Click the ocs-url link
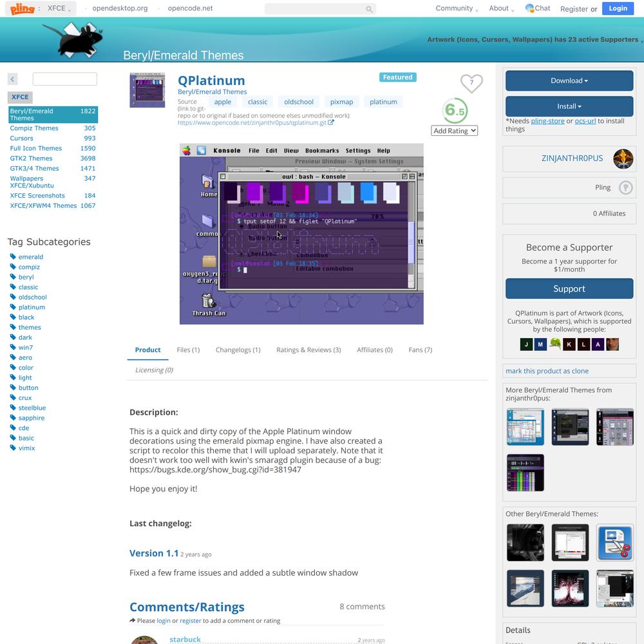Screen dimensions: 644x644 coord(585,121)
